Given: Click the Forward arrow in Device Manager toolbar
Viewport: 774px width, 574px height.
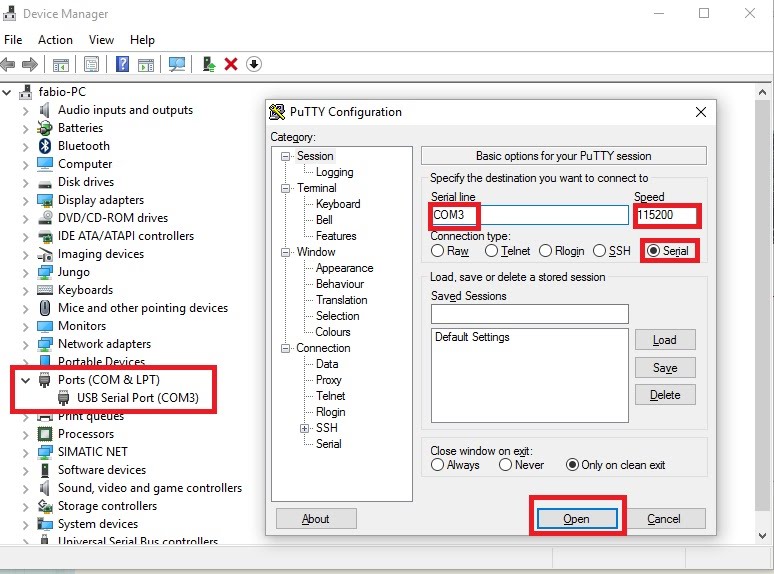Looking at the screenshot, I should click(x=30, y=64).
